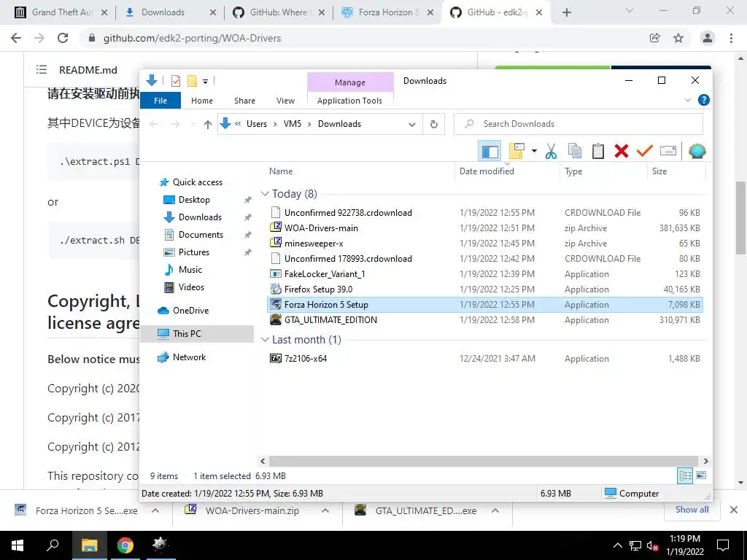Switch to details view icon in status bar
The image size is (747, 560).
point(685,475)
